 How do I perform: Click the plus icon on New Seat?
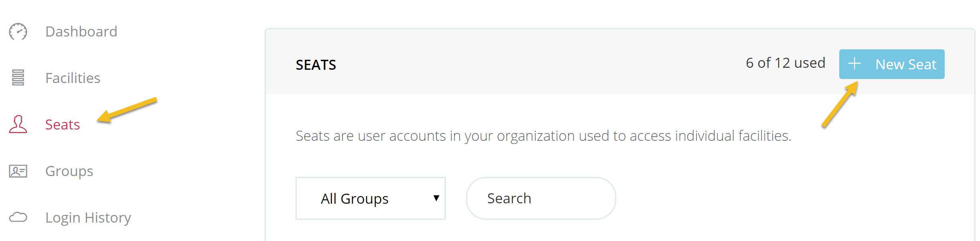[x=854, y=63]
